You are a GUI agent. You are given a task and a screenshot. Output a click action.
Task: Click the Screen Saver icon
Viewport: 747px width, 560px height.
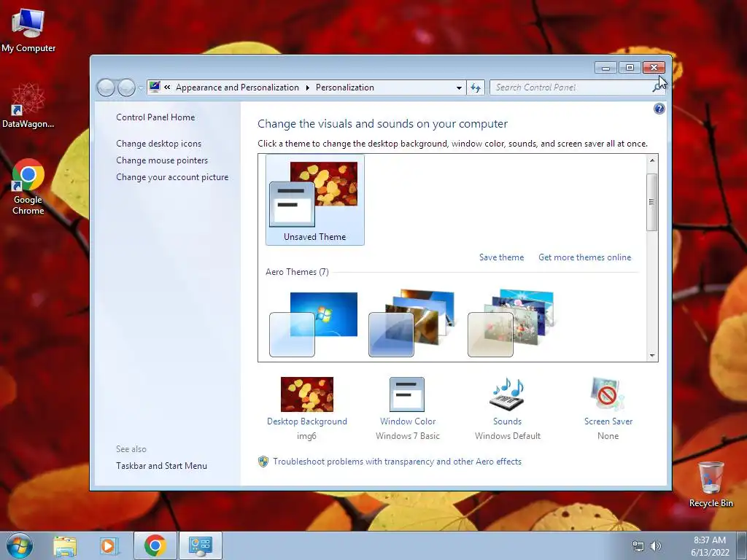[608, 394]
